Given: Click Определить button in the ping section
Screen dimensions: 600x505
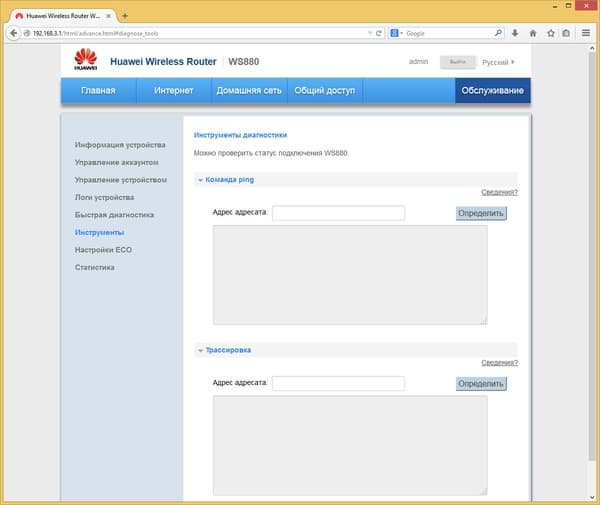Looking at the screenshot, I should (481, 213).
